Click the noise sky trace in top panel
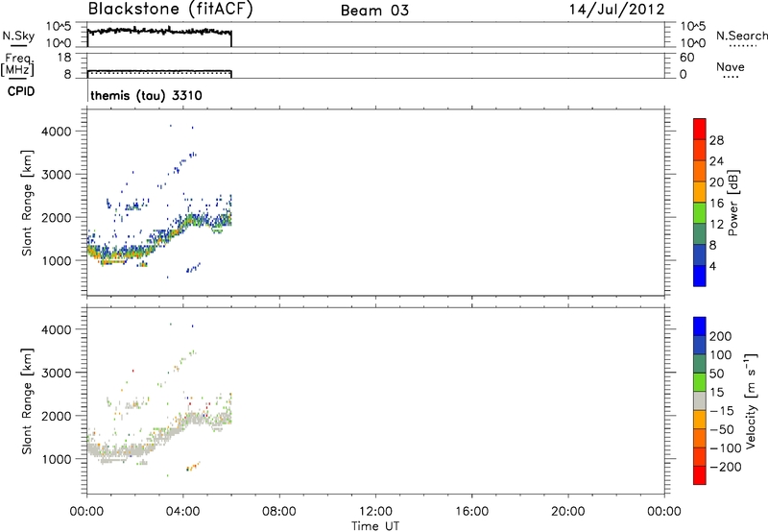Viewport: 768px width, 532px height. (x=159, y=31)
